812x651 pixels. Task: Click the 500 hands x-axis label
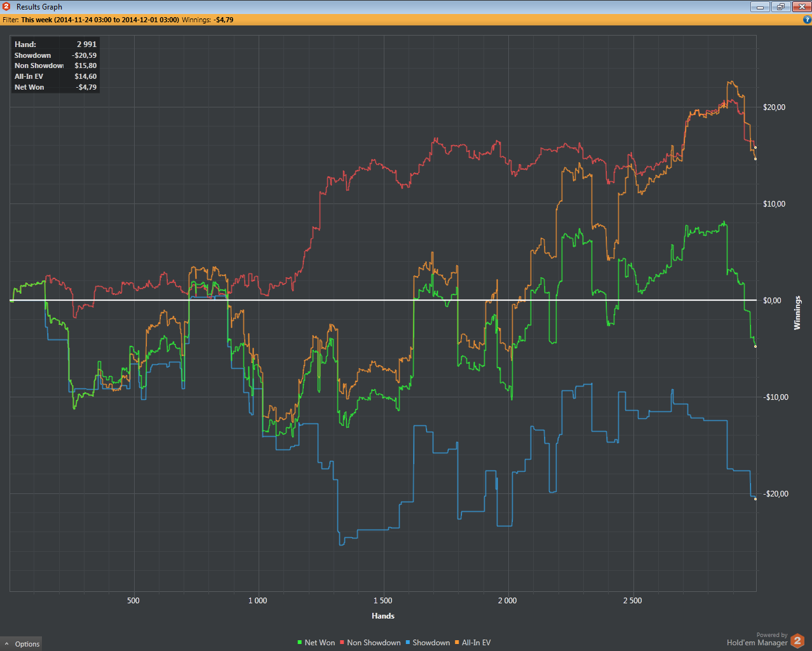[x=133, y=601]
